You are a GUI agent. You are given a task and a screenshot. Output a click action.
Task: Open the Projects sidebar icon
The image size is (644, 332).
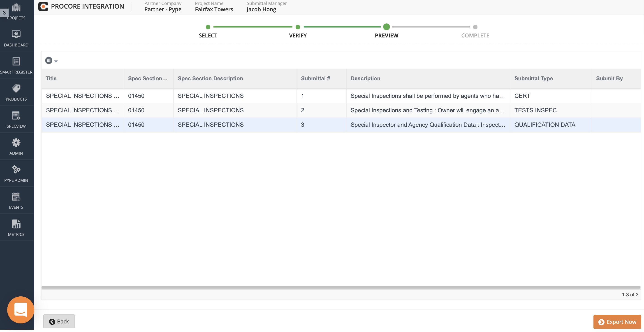point(16,8)
